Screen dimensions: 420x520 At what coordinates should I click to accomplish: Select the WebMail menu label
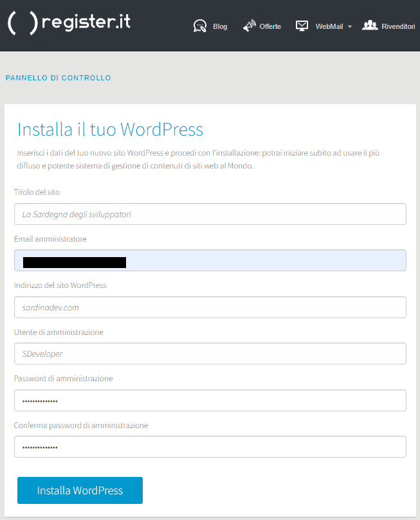pyautogui.click(x=329, y=27)
